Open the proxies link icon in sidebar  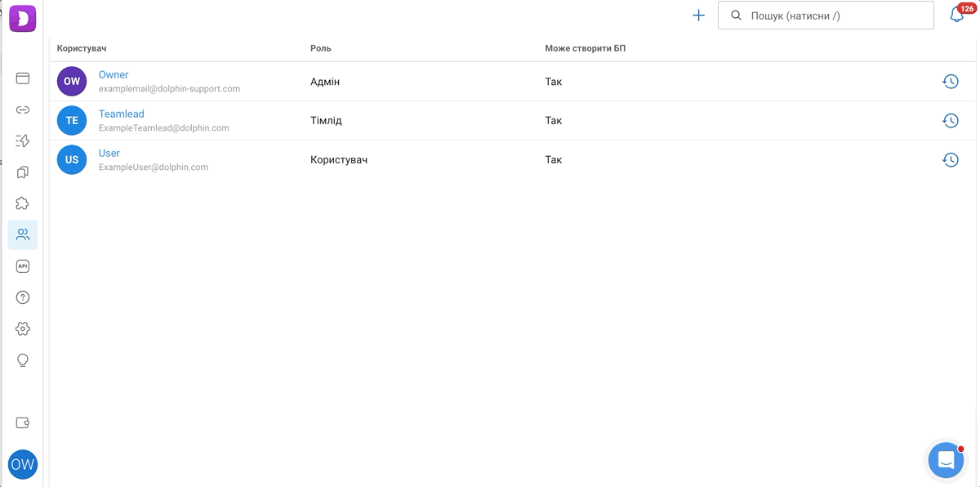23,109
